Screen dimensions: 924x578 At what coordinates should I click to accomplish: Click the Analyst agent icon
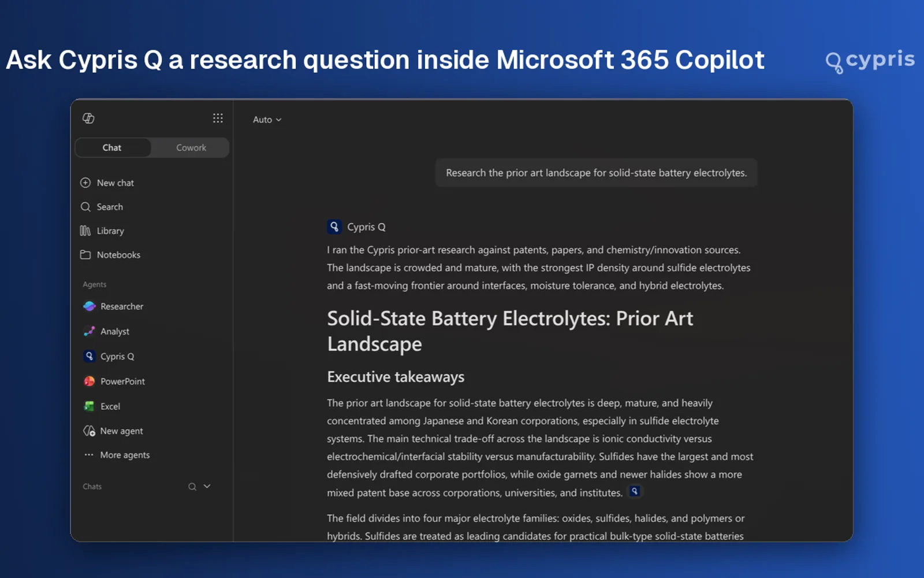coord(90,331)
